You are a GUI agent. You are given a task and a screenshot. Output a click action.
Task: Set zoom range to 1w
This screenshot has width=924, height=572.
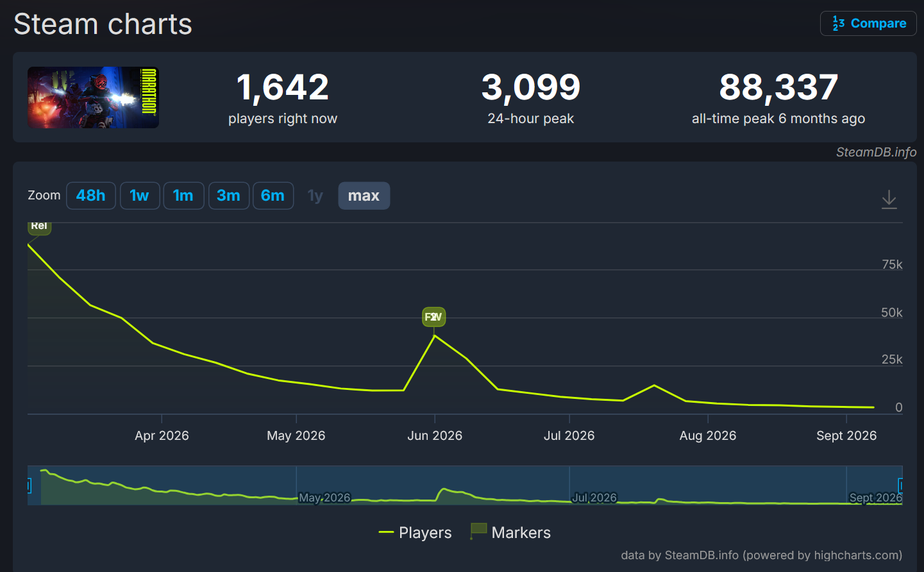pyautogui.click(x=140, y=196)
